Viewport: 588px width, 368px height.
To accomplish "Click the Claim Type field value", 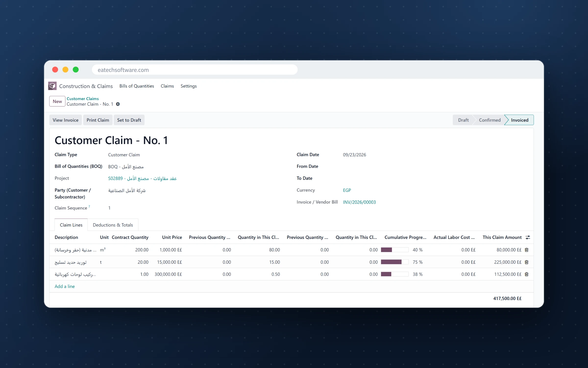I will click(124, 155).
